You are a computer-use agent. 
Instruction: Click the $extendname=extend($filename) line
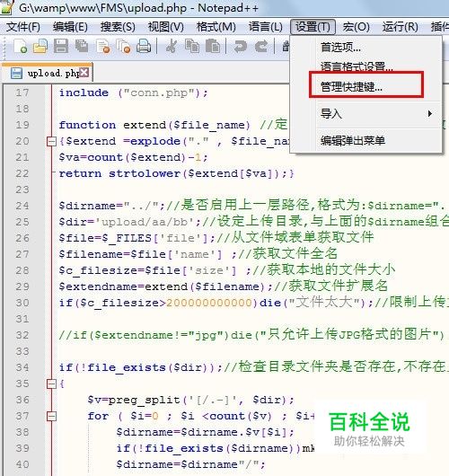(224, 286)
